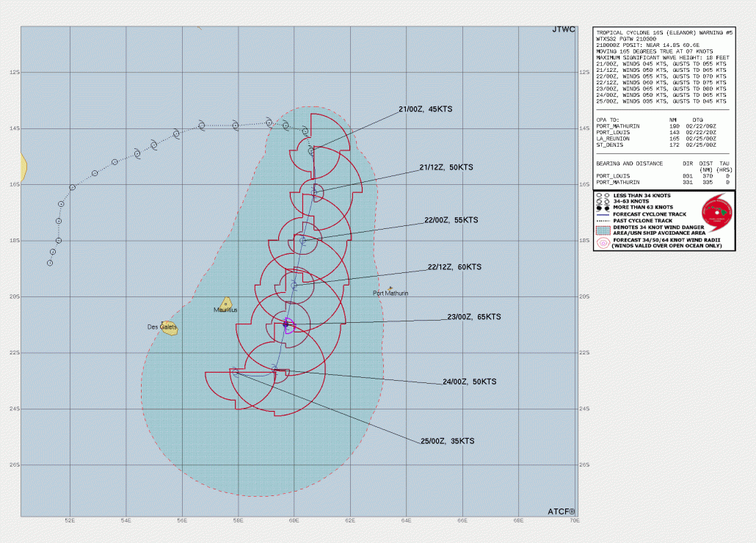Click the filled 'more than 63 knots' legend symbols
This screenshot has width=756, height=543.
[603, 208]
